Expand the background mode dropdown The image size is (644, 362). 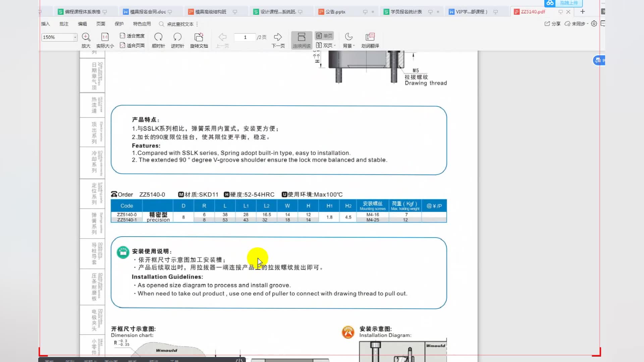(354, 46)
